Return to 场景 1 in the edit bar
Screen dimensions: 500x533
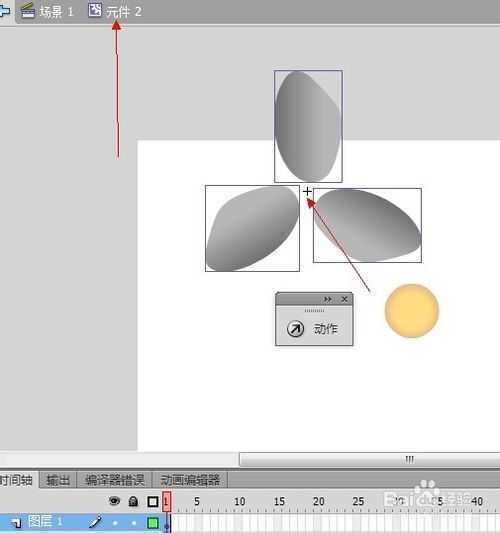click(56, 12)
